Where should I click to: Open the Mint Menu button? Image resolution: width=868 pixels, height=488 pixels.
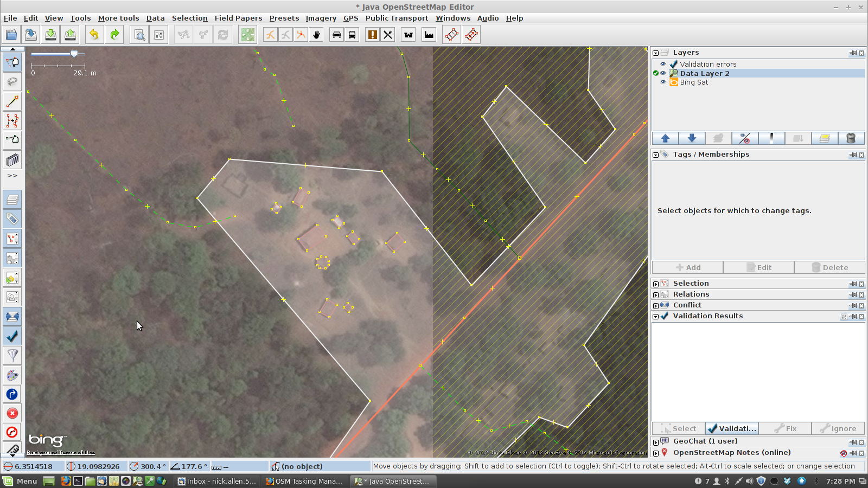(21, 481)
